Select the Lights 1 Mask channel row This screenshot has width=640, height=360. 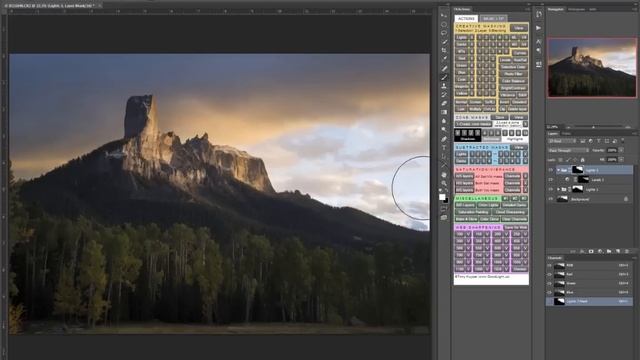pos(589,301)
